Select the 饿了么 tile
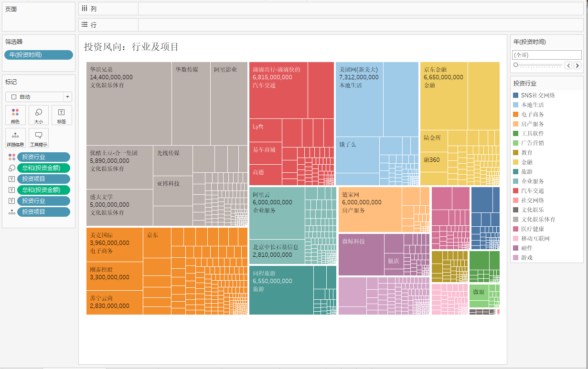 tap(358, 155)
